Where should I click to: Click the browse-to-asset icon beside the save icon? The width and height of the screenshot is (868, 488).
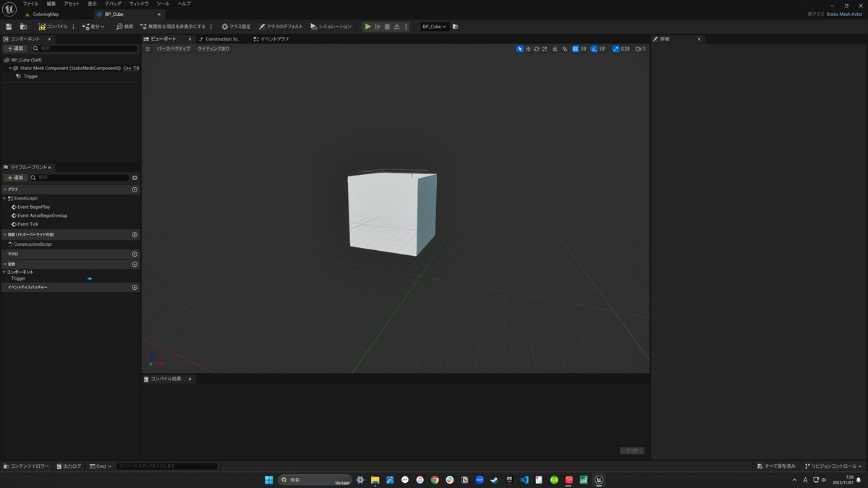pos(23,27)
